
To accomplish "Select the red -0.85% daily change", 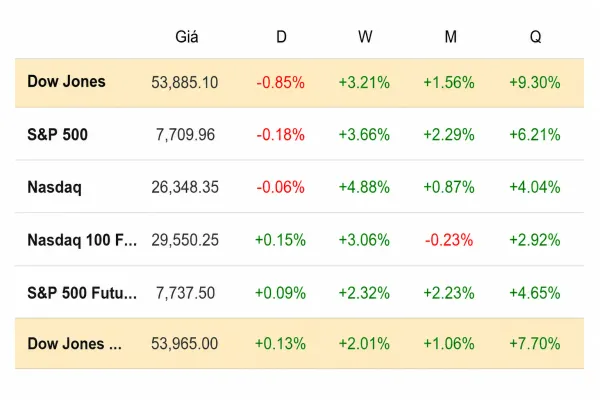I will pyautogui.click(x=280, y=82).
